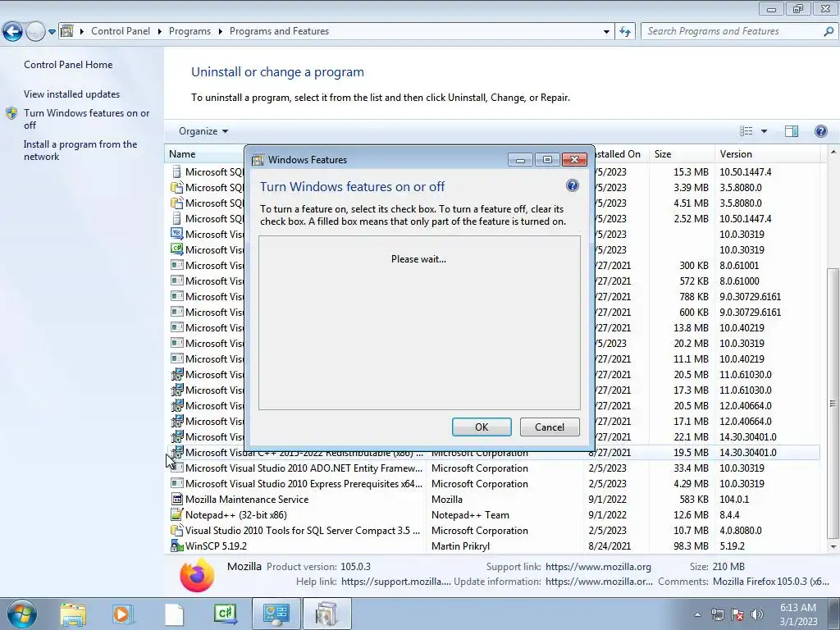Click shield icon beside Turn Windows features

11,113
